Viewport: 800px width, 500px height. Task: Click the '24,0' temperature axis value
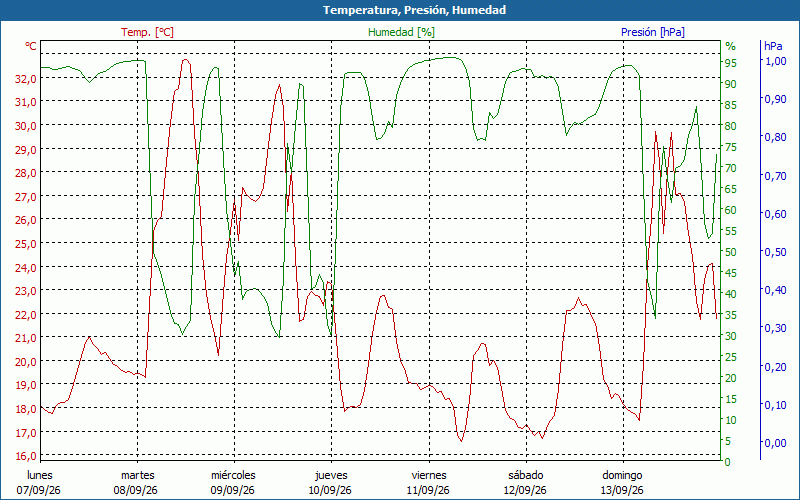pyautogui.click(x=26, y=268)
